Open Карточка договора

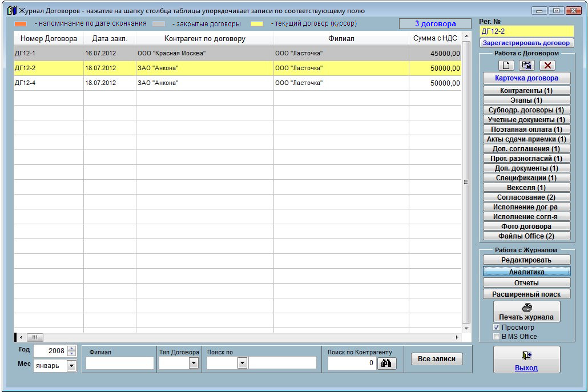[526, 78]
